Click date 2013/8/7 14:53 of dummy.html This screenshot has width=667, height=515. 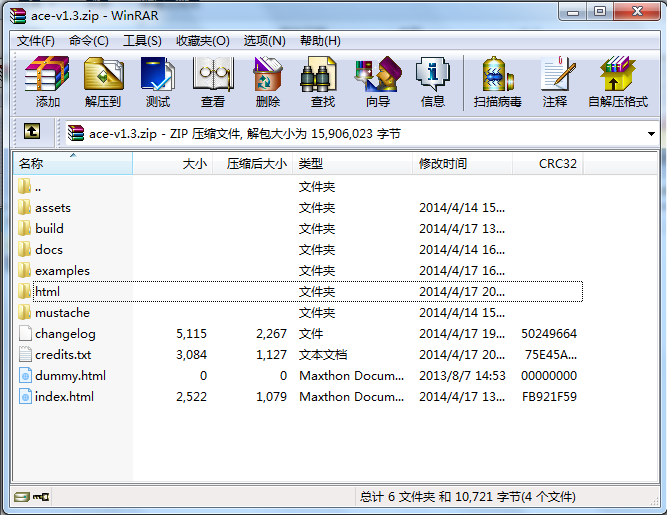(462, 376)
